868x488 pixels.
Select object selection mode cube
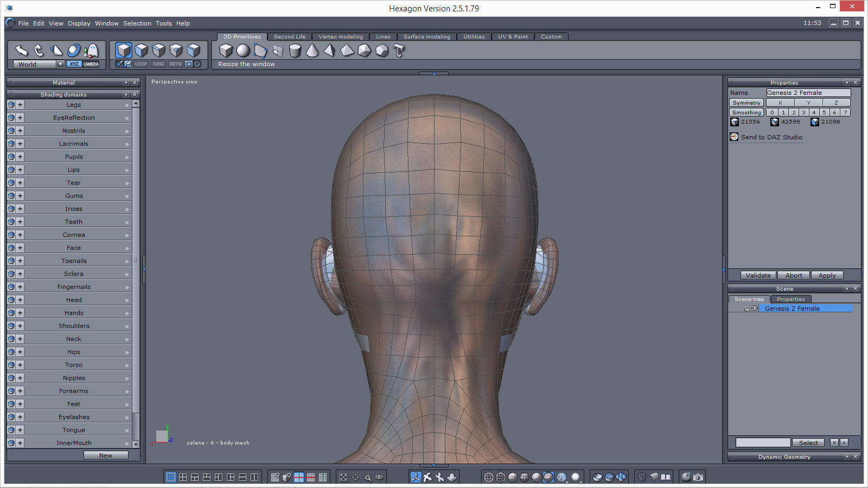coord(124,50)
